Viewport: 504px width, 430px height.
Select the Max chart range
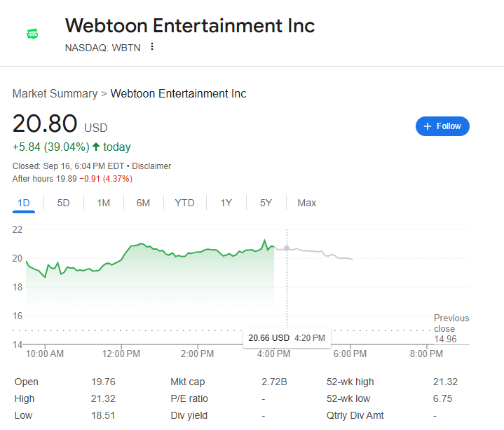(x=306, y=203)
